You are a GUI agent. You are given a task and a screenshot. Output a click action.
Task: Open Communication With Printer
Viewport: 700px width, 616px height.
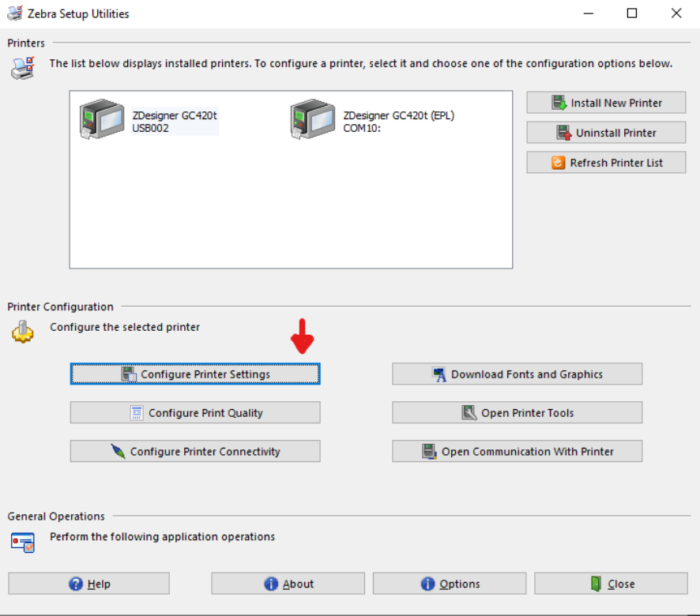point(517,451)
